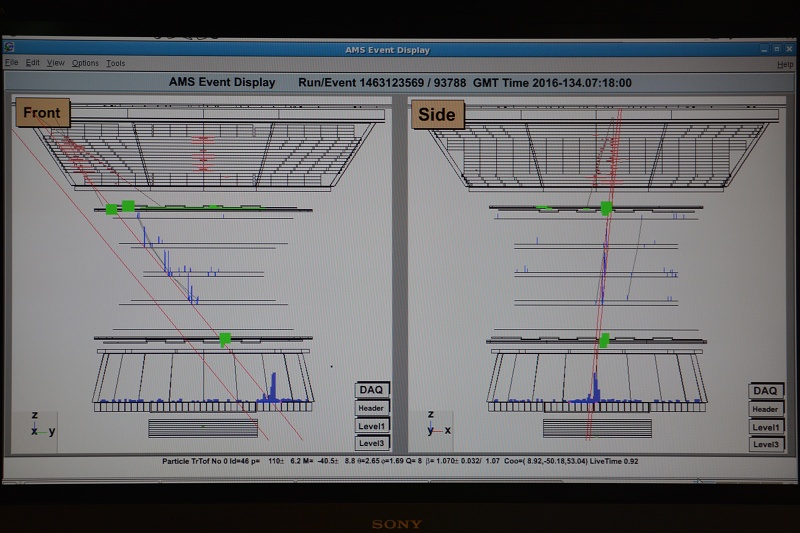Open the Options menu
This screenshot has height=533, width=800.
point(85,63)
